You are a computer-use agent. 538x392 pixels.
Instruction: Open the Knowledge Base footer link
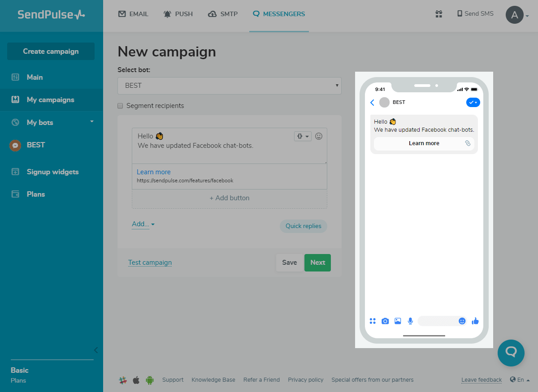pos(213,380)
